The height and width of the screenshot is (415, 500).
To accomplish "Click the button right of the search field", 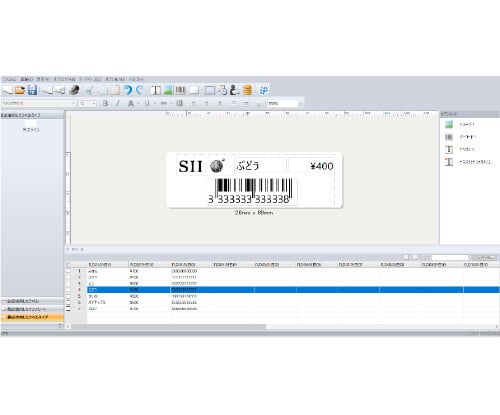I will pyautogui.click(x=484, y=258).
